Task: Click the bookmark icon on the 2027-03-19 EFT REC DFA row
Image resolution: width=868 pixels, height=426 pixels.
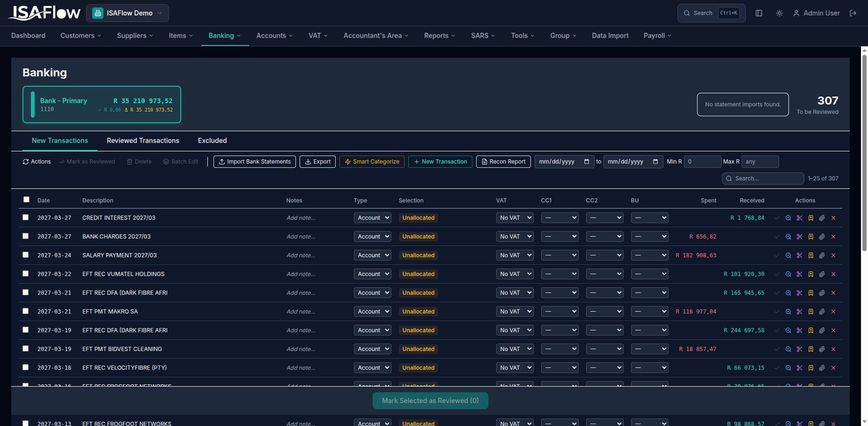Action: click(x=811, y=330)
